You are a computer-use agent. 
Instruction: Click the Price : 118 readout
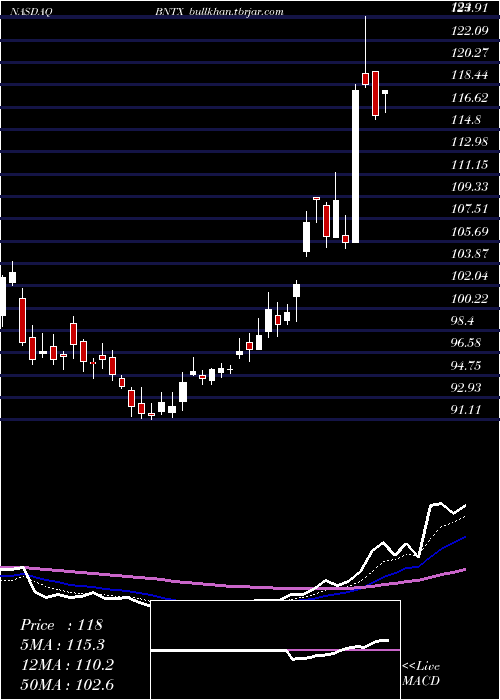click(x=61, y=625)
